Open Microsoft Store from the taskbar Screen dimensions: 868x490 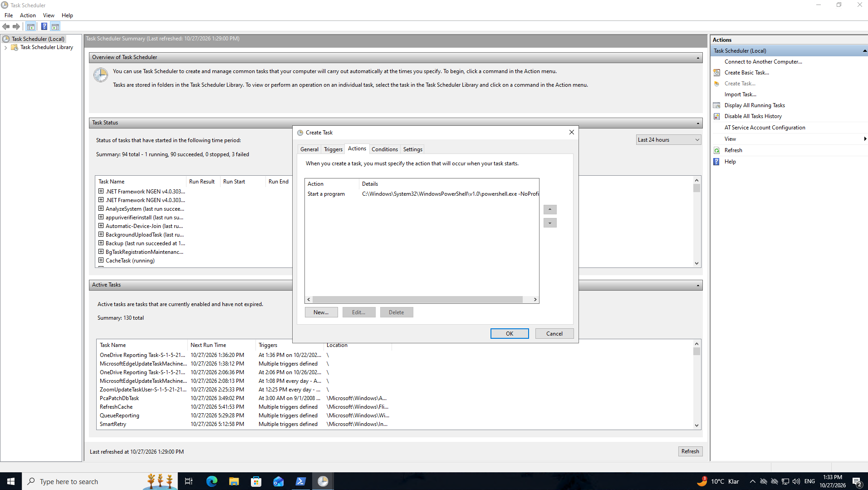(x=256, y=481)
